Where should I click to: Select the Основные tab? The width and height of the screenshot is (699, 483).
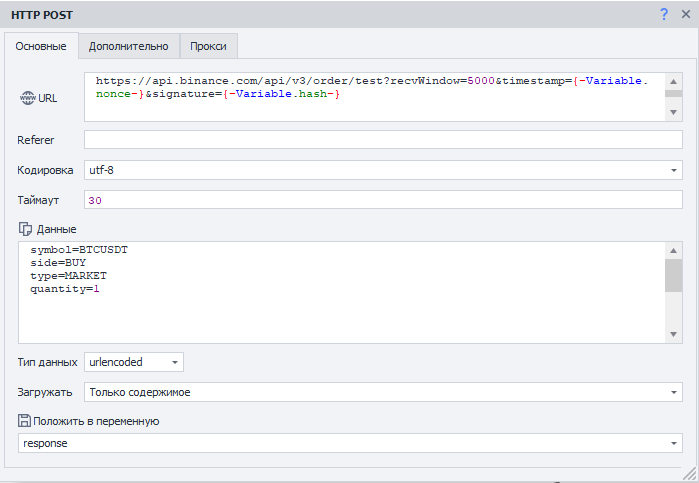click(41, 46)
